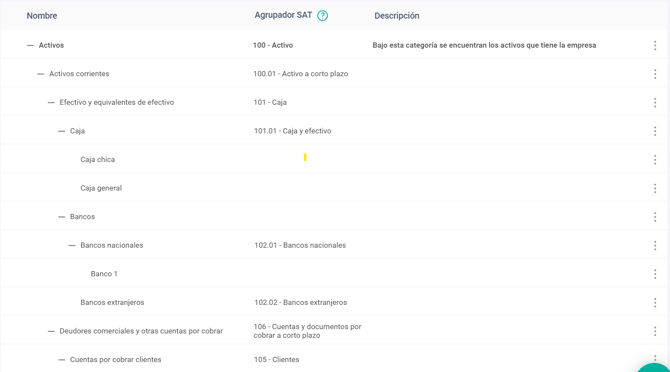The width and height of the screenshot is (670, 372).
Task: Collapse Cuentas por cobrar clientes node
Action: pyautogui.click(x=62, y=360)
